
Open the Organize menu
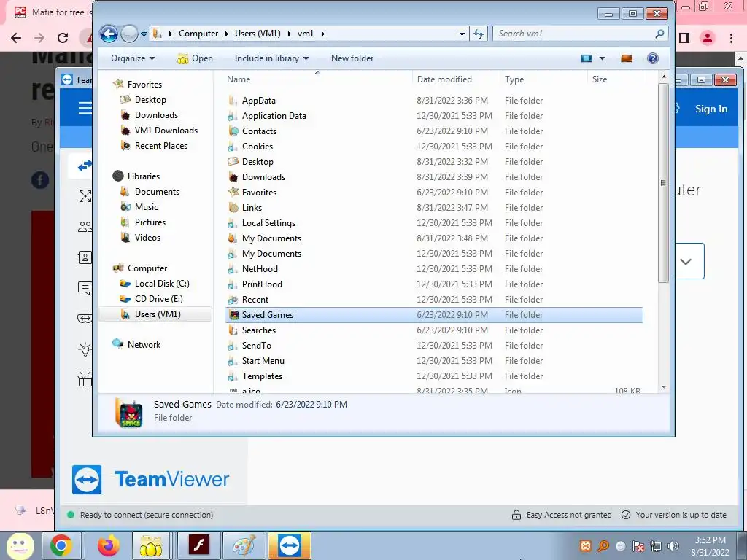pos(133,58)
